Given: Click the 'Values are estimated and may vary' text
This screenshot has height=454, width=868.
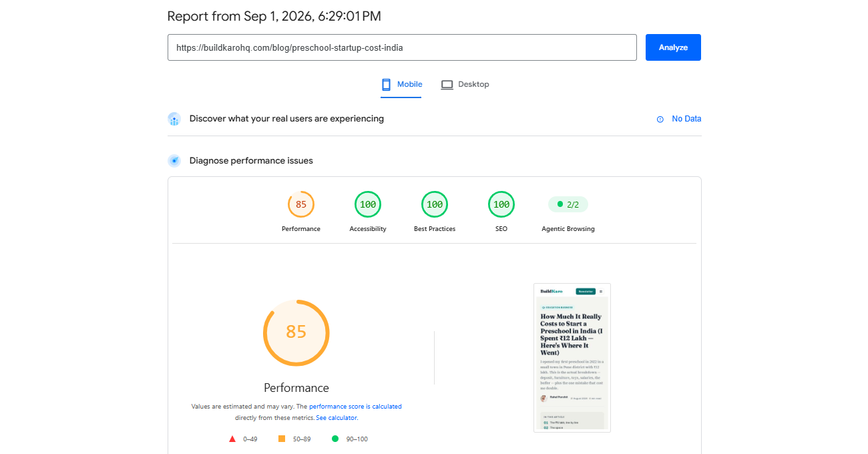Looking at the screenshot, I should pos(242,406).
